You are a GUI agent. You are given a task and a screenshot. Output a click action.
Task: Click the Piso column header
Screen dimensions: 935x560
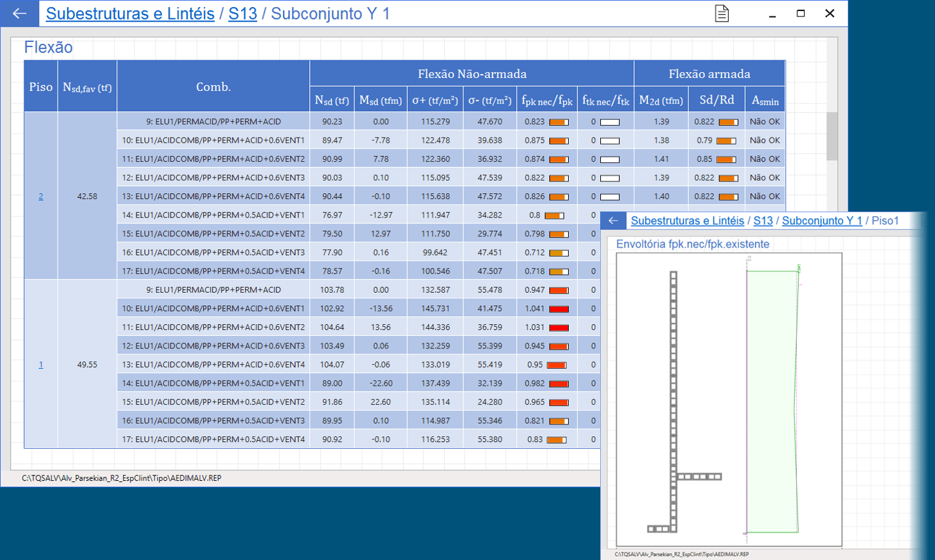point(41,86)
